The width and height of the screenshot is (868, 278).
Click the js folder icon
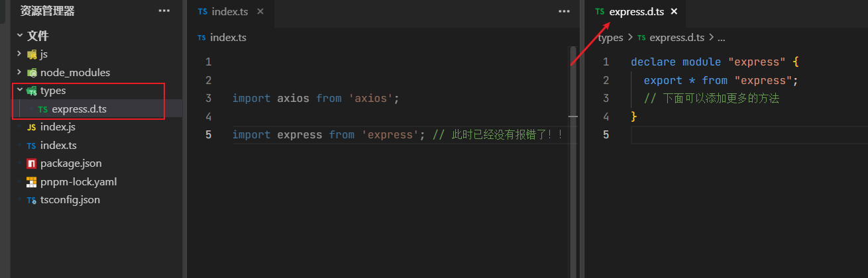tap(31, 54)
